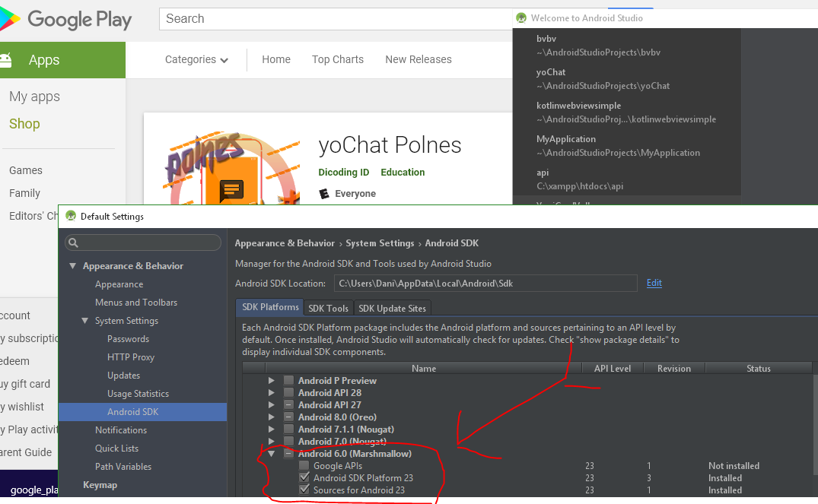
Task: Click the Android icon in Apps header
Action: pos(6,60)
